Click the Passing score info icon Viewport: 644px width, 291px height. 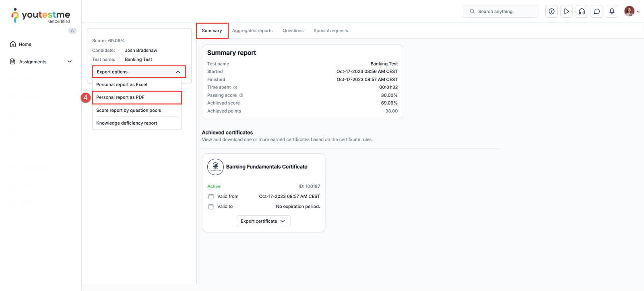242,96
